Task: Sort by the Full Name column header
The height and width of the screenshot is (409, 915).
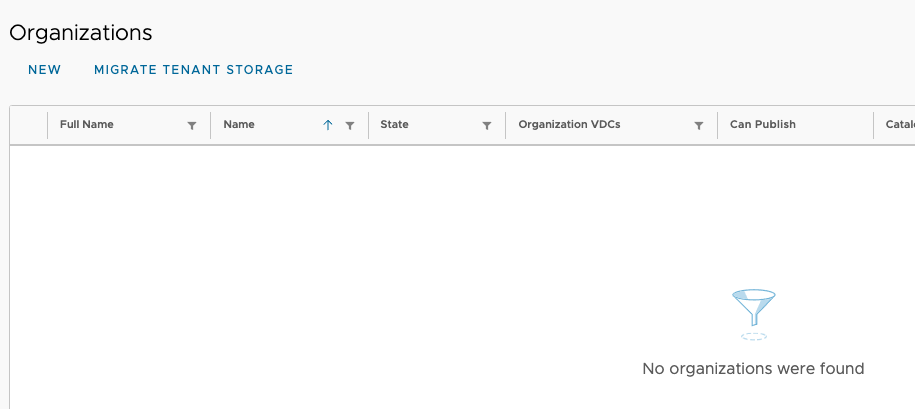Action: (x=87, y=125)
